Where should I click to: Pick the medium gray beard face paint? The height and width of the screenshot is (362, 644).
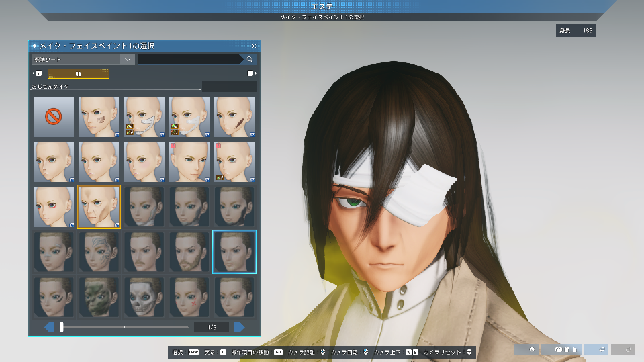click(189, 207)
